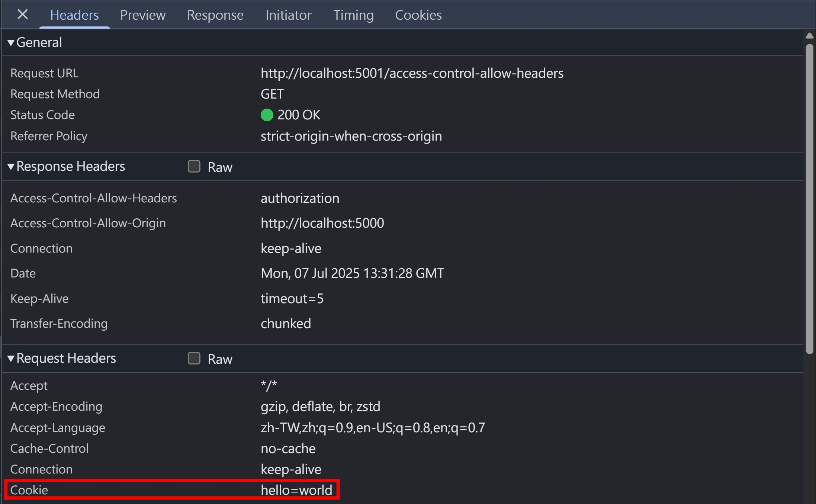This screenshot has width=816, height=504.
Task: Select the response Date value
Action: pyautogui.click(x=352, y=273)
